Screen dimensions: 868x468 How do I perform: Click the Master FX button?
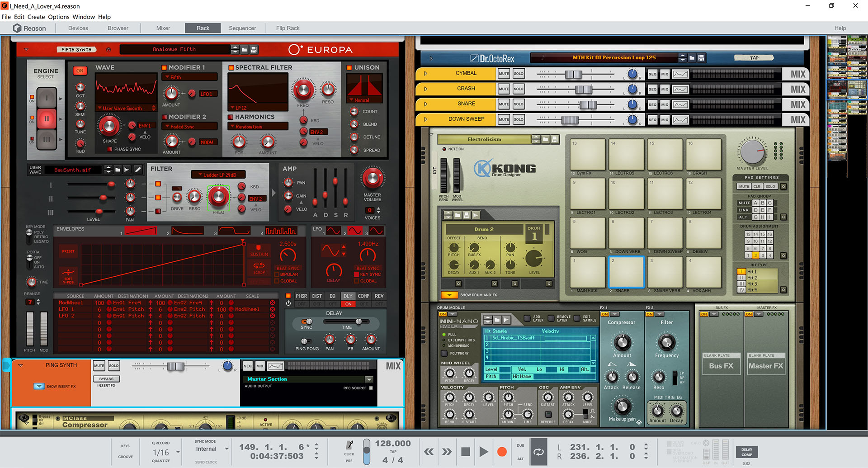[765, 366]
